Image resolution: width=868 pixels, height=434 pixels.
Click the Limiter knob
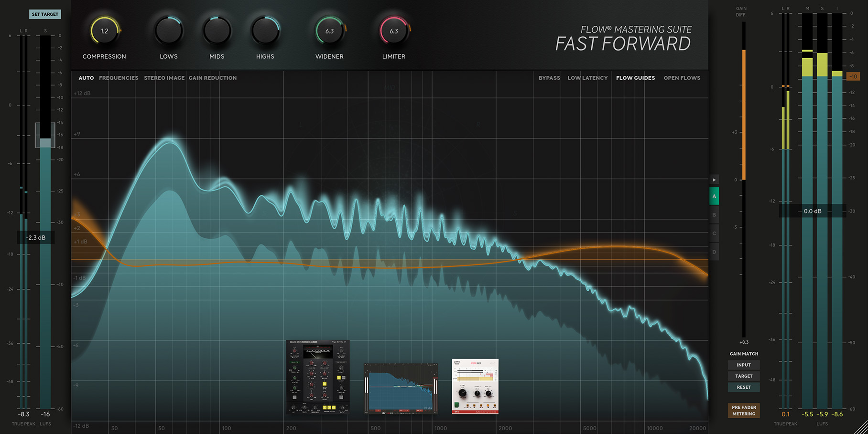(394, 31)
